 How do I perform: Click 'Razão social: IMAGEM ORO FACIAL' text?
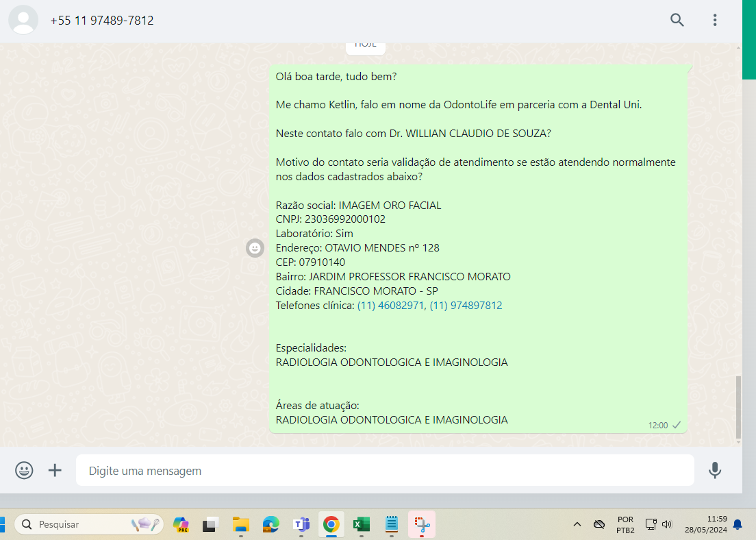358,205
